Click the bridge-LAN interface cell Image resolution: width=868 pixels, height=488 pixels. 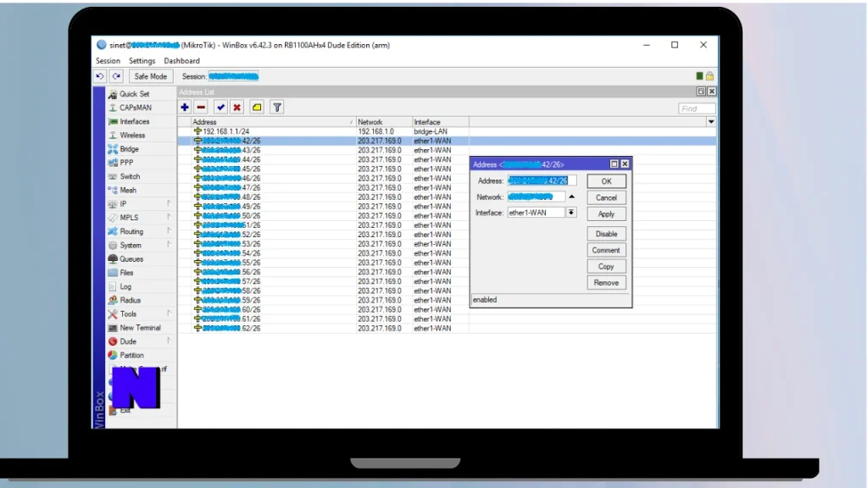431,131
